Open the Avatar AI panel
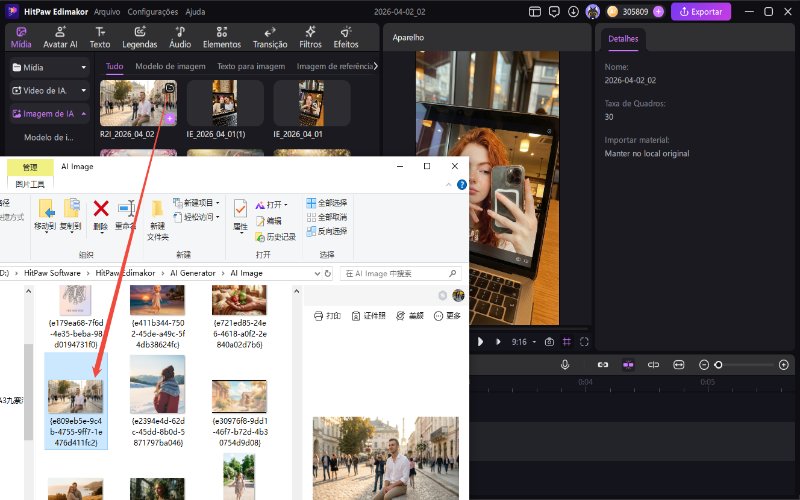 pyautogui.click(x=60, y=38)
